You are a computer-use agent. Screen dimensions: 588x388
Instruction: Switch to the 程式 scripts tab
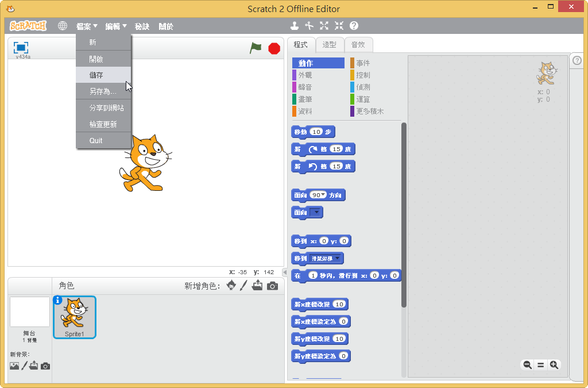pos(301,45)
